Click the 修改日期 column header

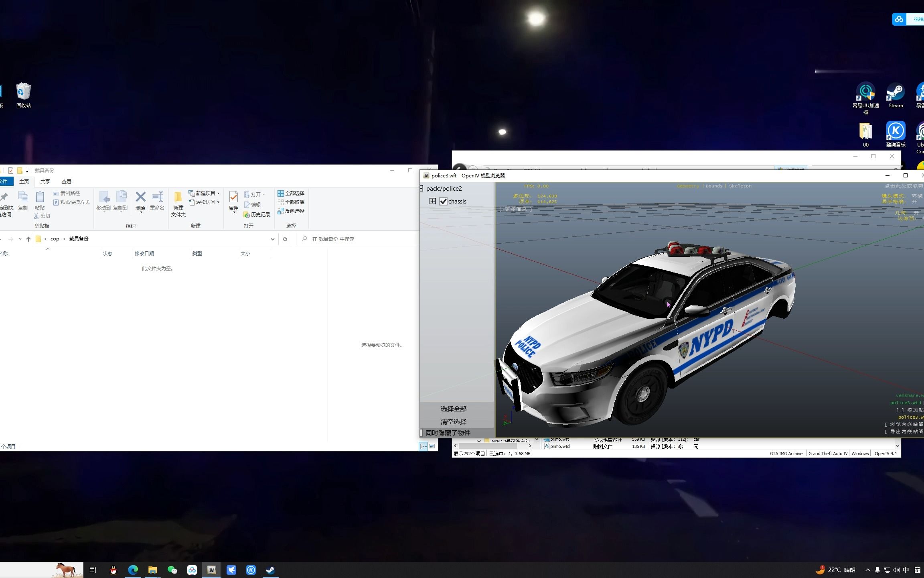[160, 254]
